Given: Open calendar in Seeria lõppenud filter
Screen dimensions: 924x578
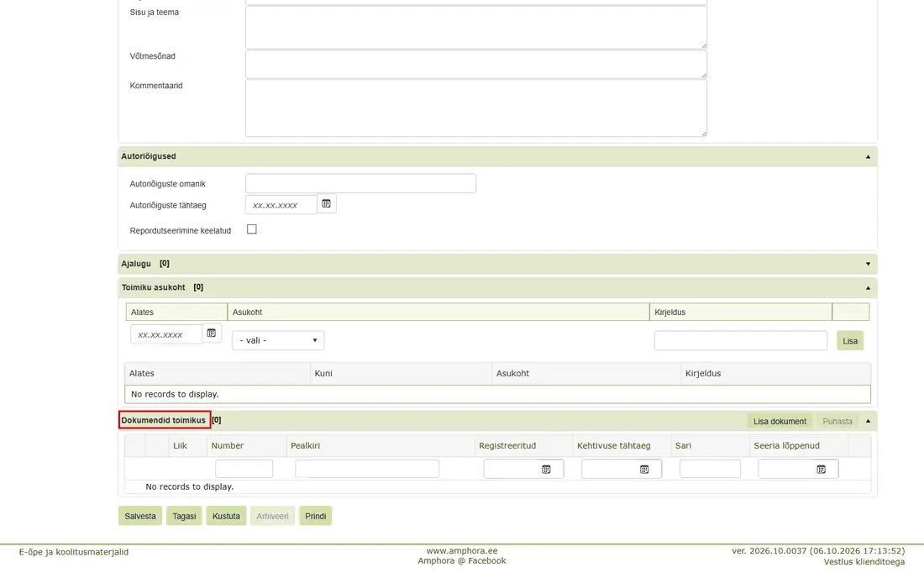Looking at the screenshot, I should tap(821, 469).
